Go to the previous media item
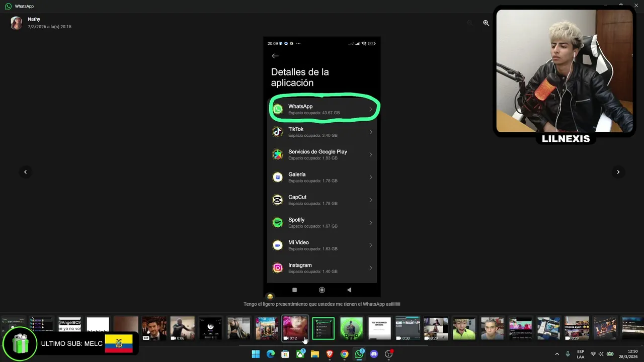The image size is (644, 362). [25, 172]
